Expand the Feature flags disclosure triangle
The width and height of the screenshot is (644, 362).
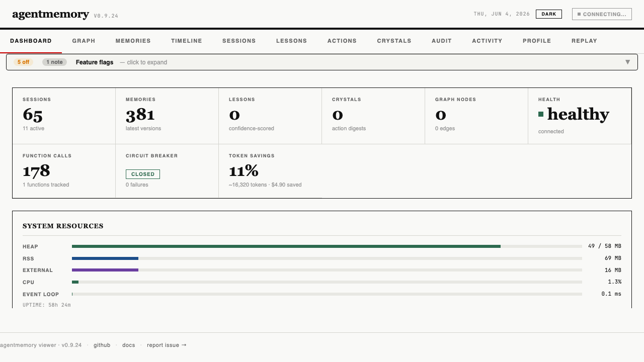[627, 62]
